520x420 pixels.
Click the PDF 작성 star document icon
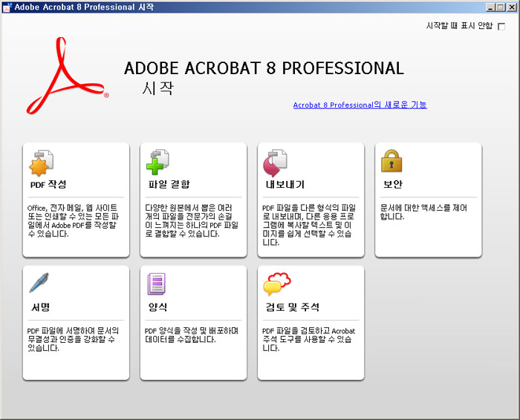tap(42, 163)
